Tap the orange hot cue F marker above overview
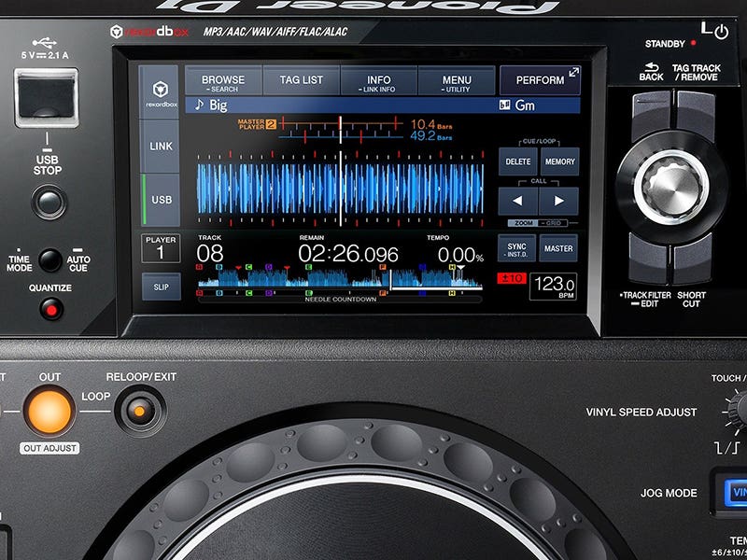The image size is (747, 560). (383, 267)
